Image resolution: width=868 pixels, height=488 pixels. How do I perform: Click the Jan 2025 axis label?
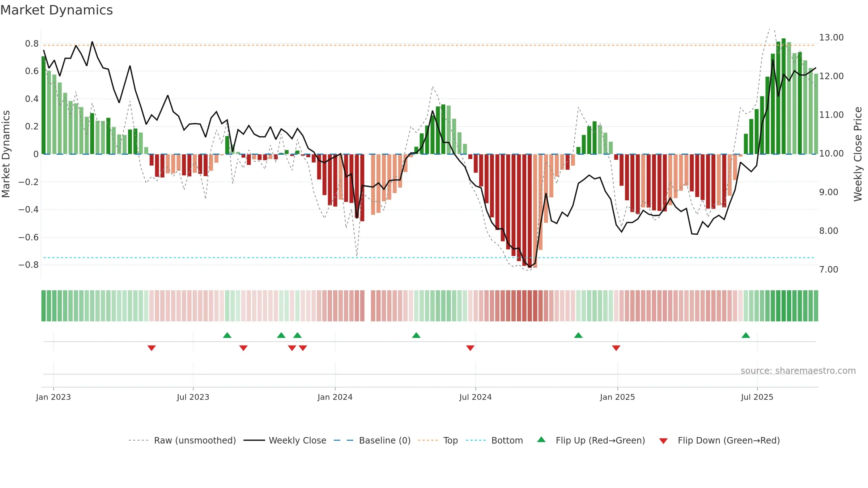tap(617, 397)
